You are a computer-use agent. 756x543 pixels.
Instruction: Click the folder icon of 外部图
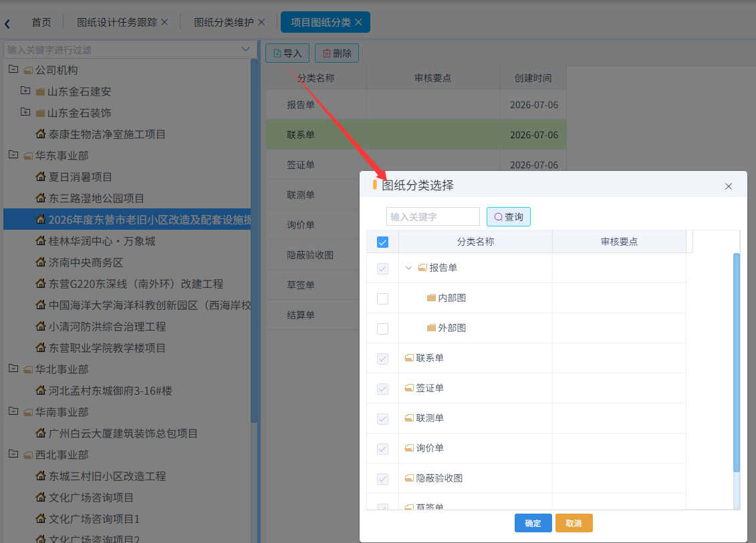tap(432, 328)
